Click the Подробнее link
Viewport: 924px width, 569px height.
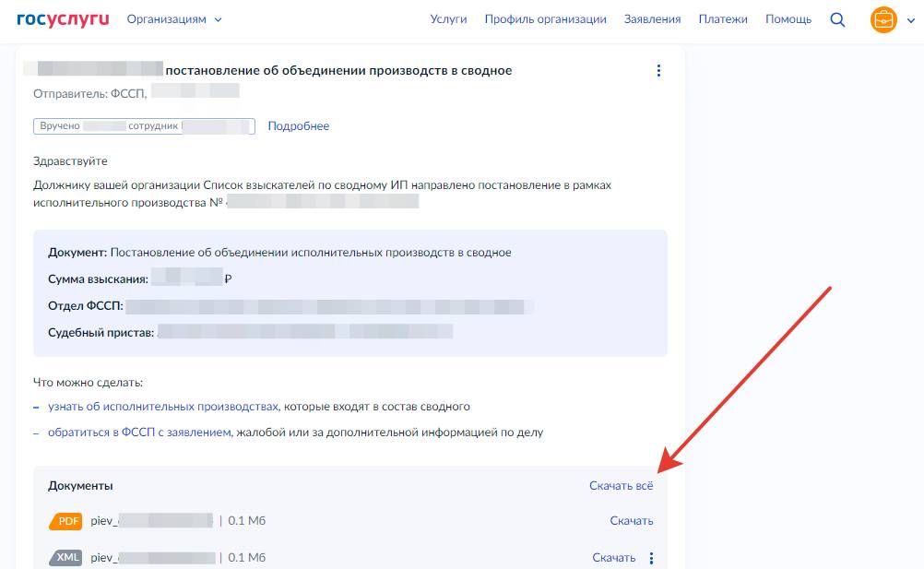pos(298,126)
